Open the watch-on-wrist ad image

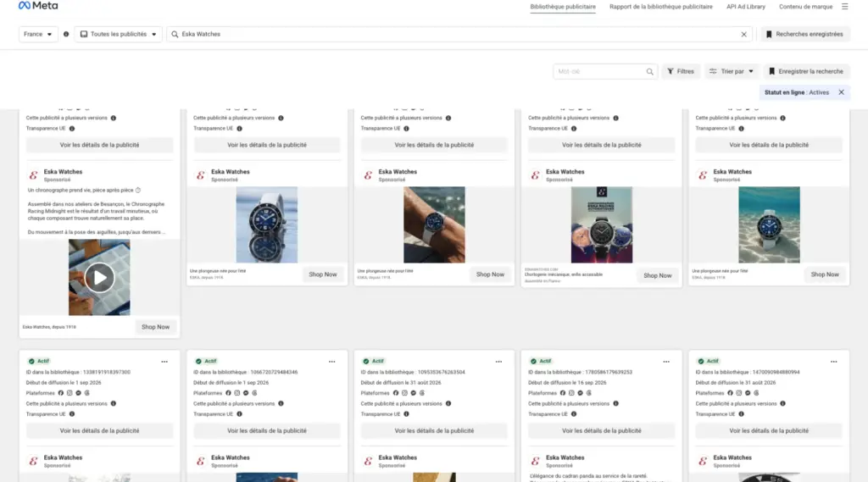point(434,224)
